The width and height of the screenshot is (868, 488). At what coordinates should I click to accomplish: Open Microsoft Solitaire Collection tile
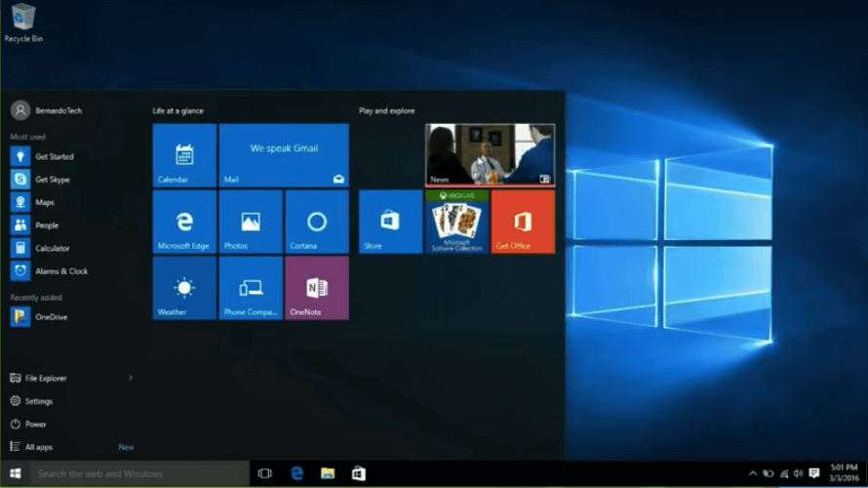pos(456,222)
